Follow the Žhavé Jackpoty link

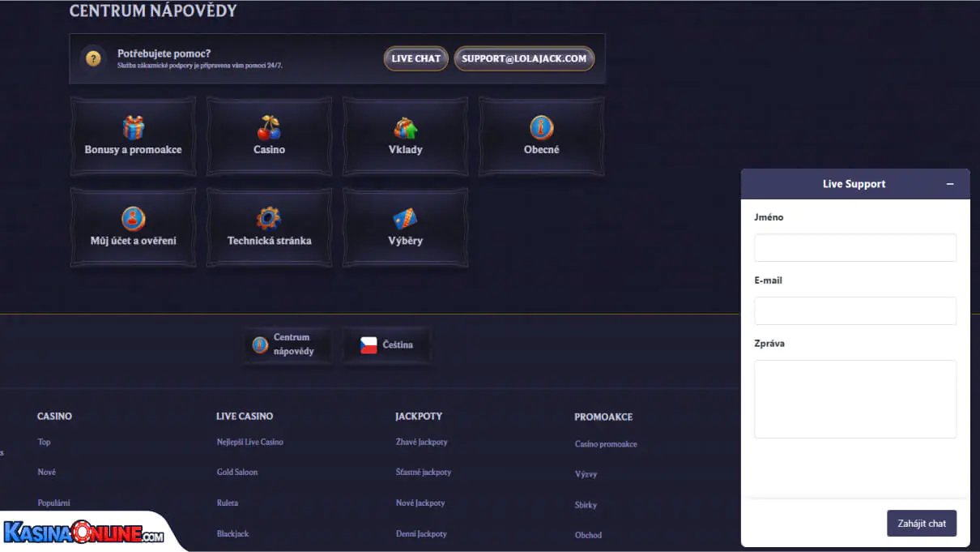pyautogui.click(x=421, y=443)
